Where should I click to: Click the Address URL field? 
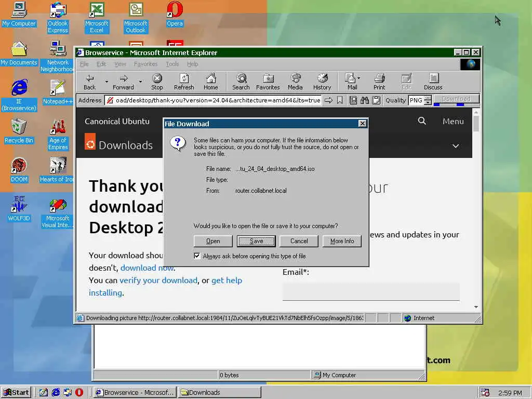213,100
